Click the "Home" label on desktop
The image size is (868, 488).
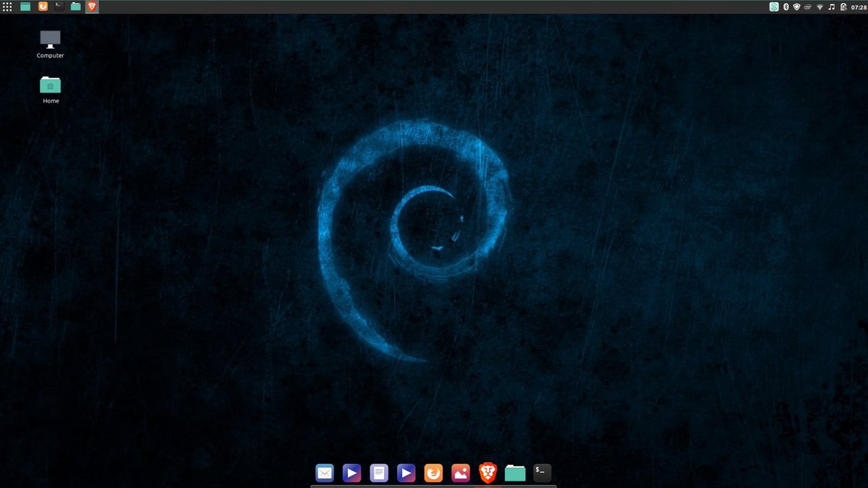coord(51,101)
